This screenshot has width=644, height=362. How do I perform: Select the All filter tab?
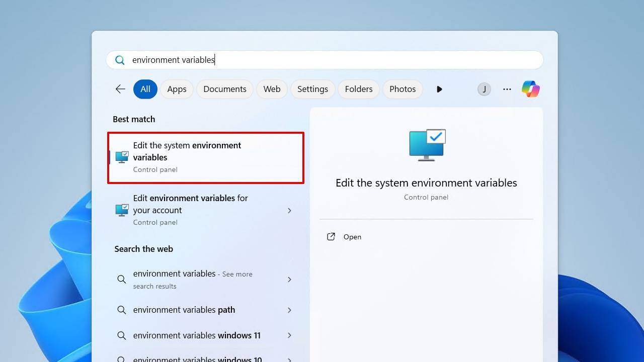(x=145, y=89)
